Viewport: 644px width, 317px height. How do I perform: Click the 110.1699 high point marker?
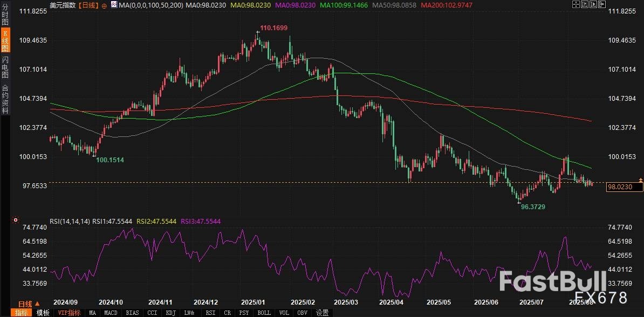pos(258,32)
